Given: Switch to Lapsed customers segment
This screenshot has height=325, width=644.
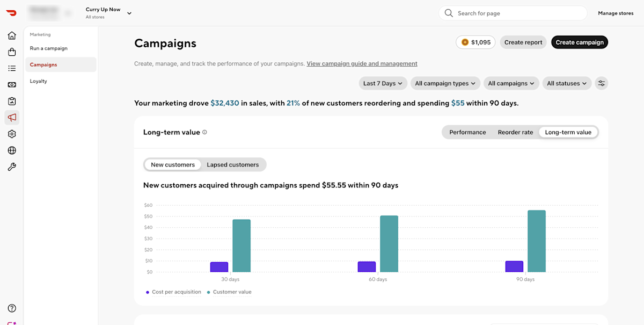Looking at the screenshot, I should (x=233, y=165).
